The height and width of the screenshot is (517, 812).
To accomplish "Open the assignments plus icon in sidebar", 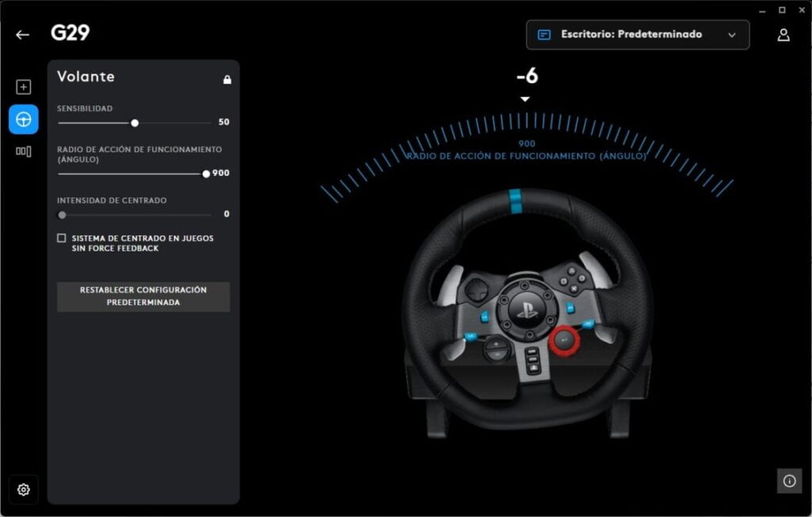I will pos(23,87).
